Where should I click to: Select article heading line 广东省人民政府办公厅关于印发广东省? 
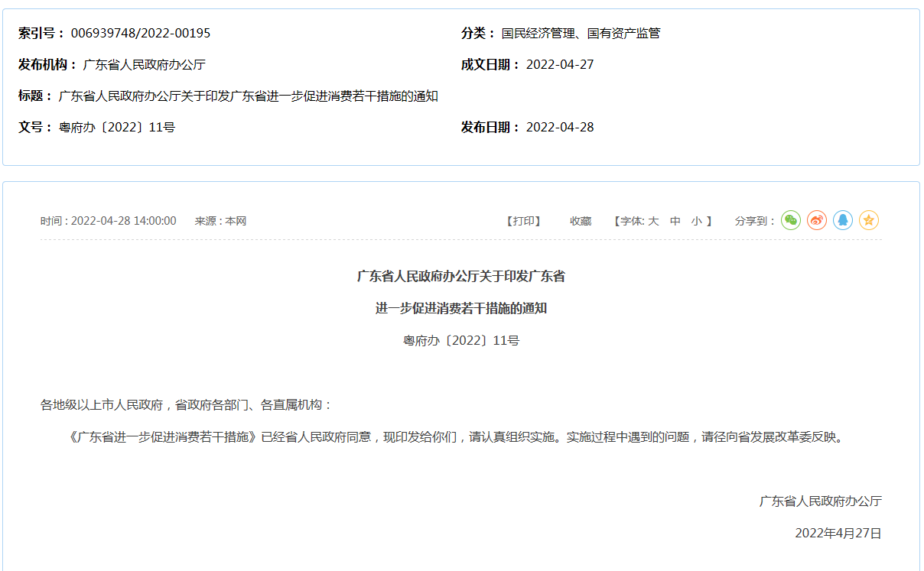coord(461,276)
